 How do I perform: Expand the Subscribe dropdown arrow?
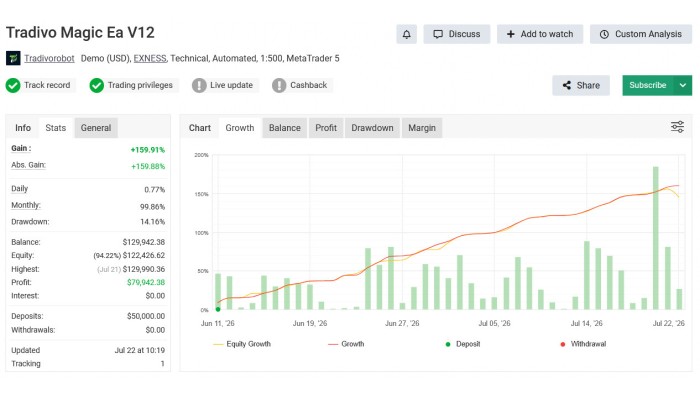coord(683,85)
